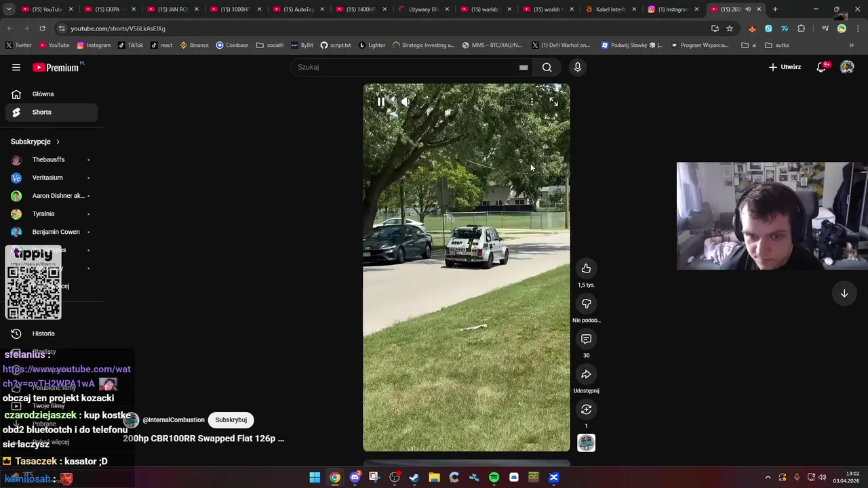Open the YouTube hamburger guide menu
This screenshot has height=488, width=868.
tap(16, 67)
